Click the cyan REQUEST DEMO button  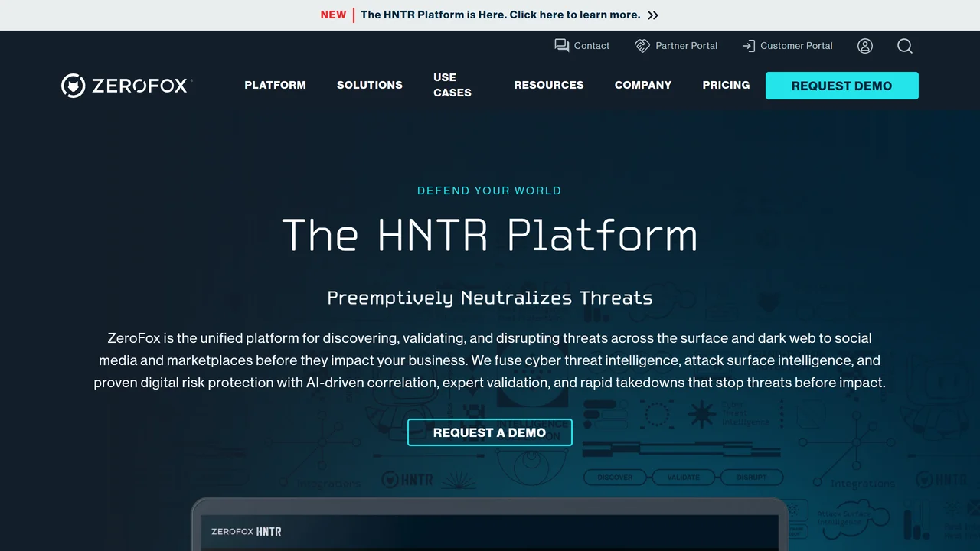[x=842, y=86]
